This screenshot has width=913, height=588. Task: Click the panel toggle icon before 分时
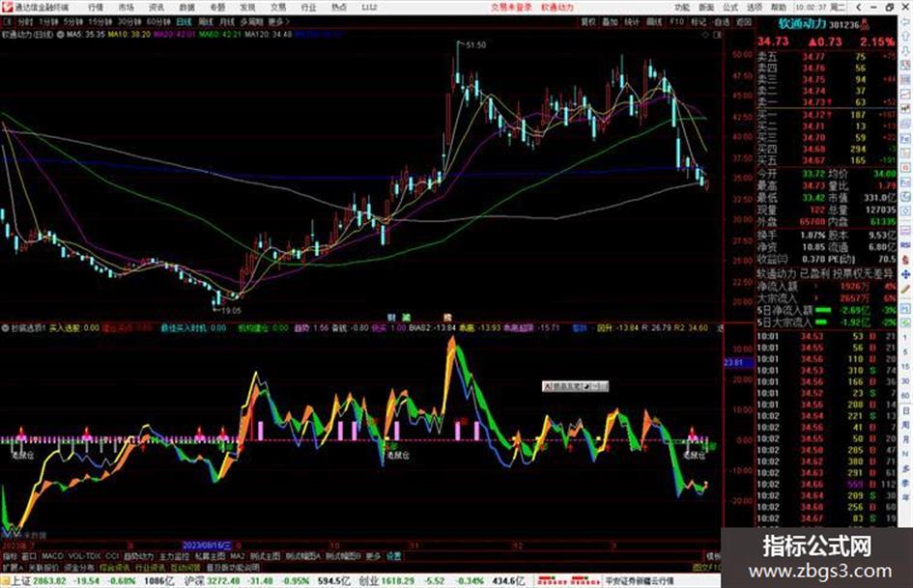tap(8, 21)
